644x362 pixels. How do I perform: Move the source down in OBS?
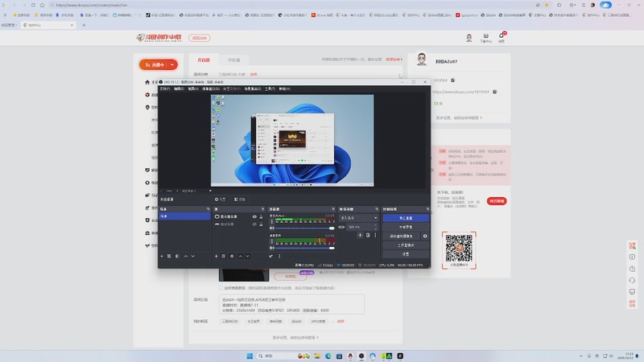point(247,256)
